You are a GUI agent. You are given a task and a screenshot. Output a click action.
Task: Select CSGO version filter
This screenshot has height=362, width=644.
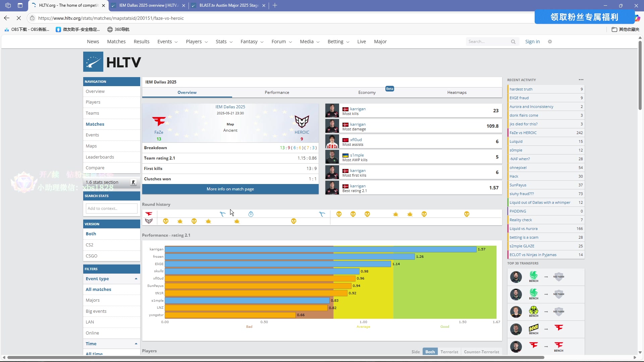click(x=112, y=256)
